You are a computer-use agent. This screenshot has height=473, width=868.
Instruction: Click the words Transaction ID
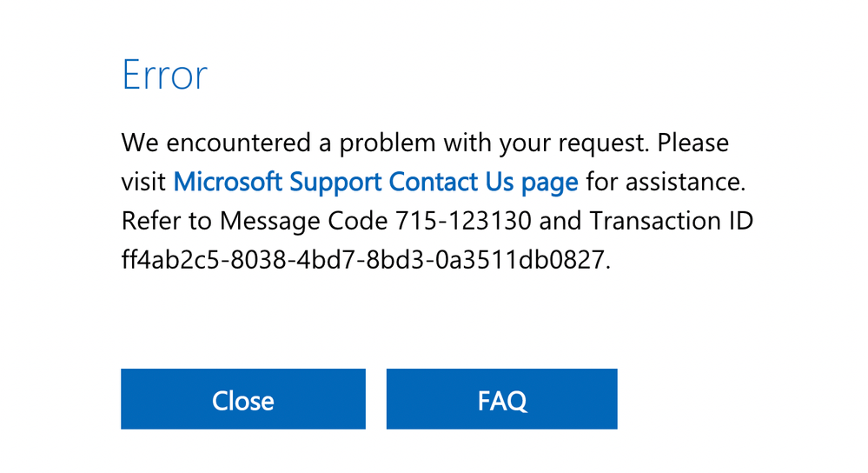pyautogui.click(x=671, y=221)
